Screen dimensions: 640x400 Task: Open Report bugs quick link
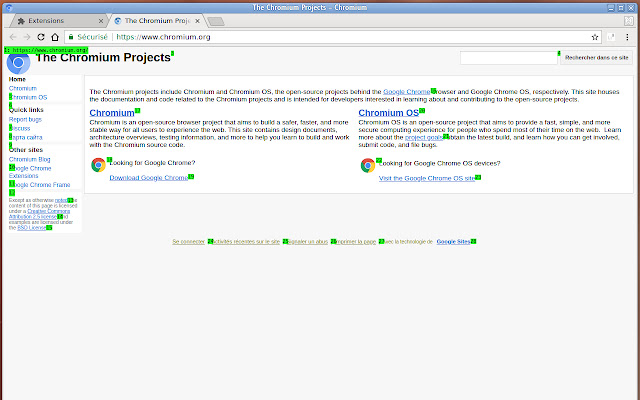pos(25,119)
